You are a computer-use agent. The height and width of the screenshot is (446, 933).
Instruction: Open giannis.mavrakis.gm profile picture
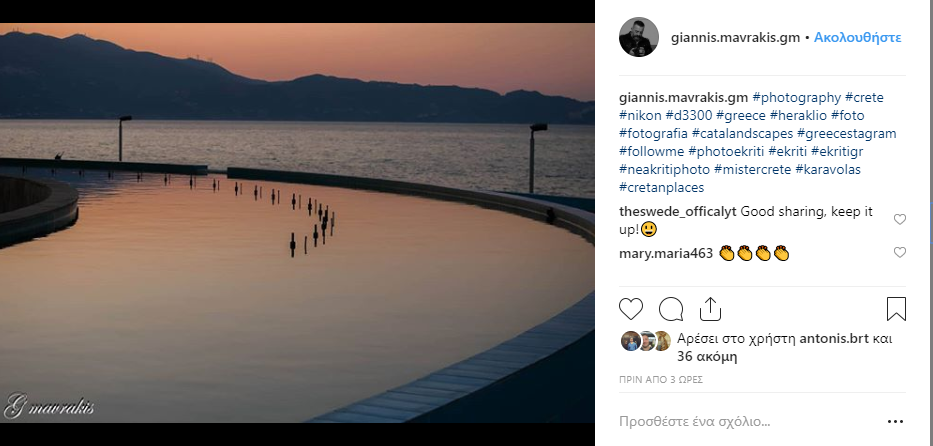click(638, 37)
